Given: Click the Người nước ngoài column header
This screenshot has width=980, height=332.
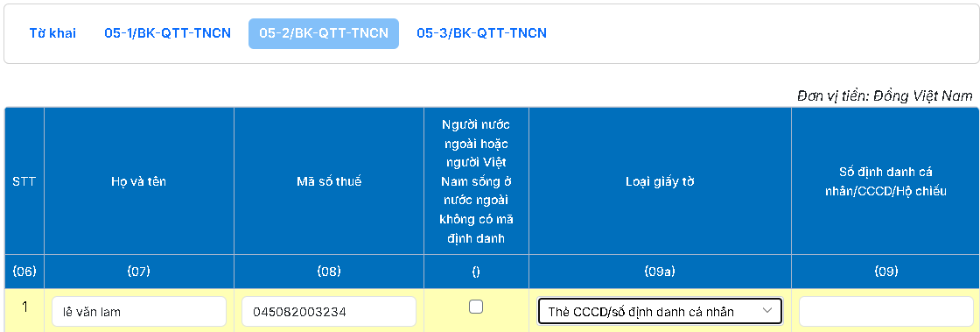Looking at the screenshot, I should 476,181.
